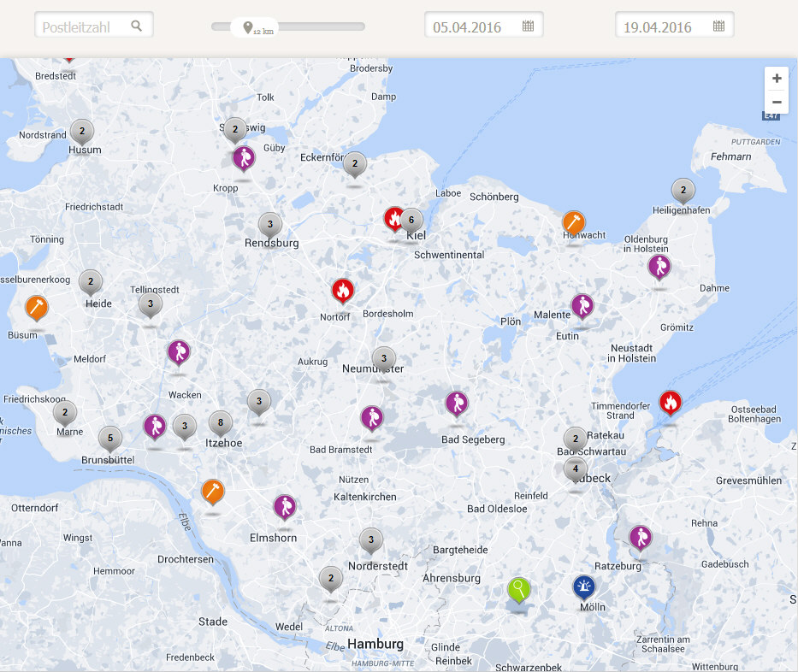The image size is (798, 672).
Task: Click the purple burglar marker near Bad Segeberg
Action: pyautogui.click(x=457, y=403)
